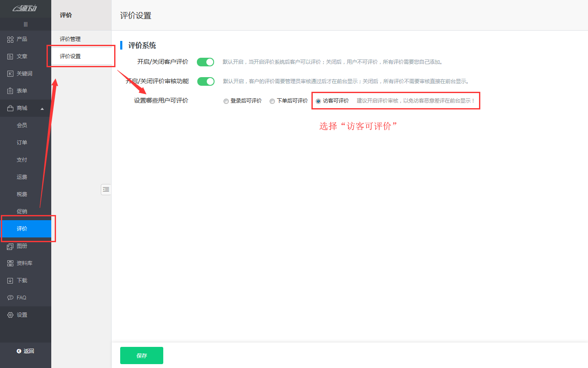Toggle off the 开启/关闭客户评价 switch
The image size is (588, 368).
[x=205, y=62]
